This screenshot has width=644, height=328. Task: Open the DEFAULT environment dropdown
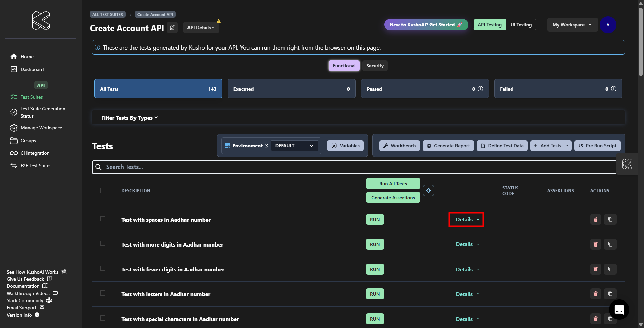[x=294, y=146]
